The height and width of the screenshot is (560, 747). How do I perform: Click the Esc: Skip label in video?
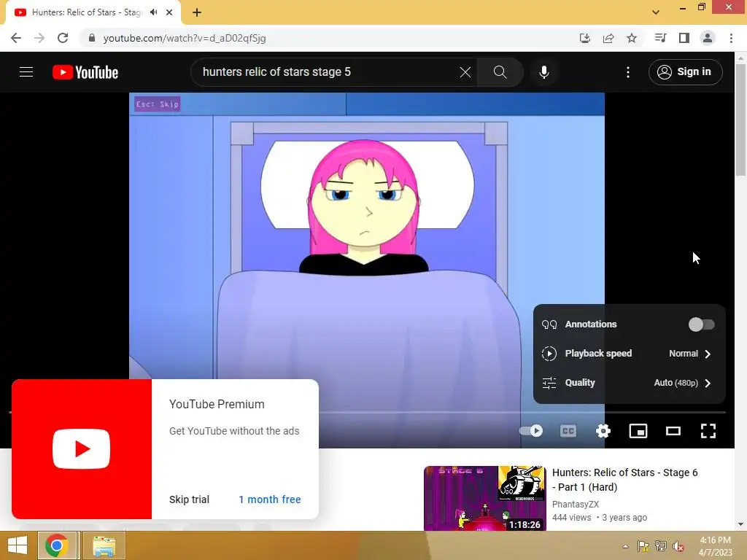click(158, 104)
